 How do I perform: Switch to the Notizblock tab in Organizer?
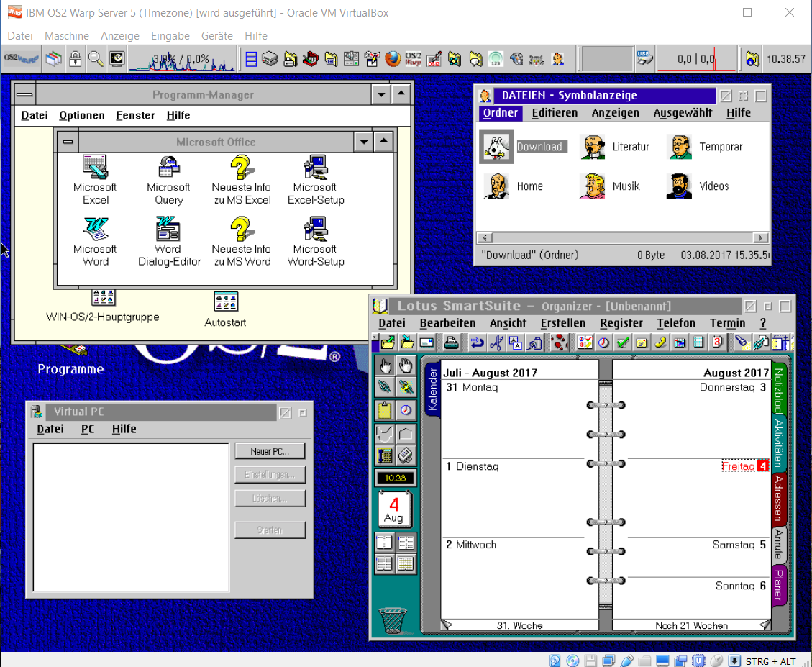coord(778,390)
